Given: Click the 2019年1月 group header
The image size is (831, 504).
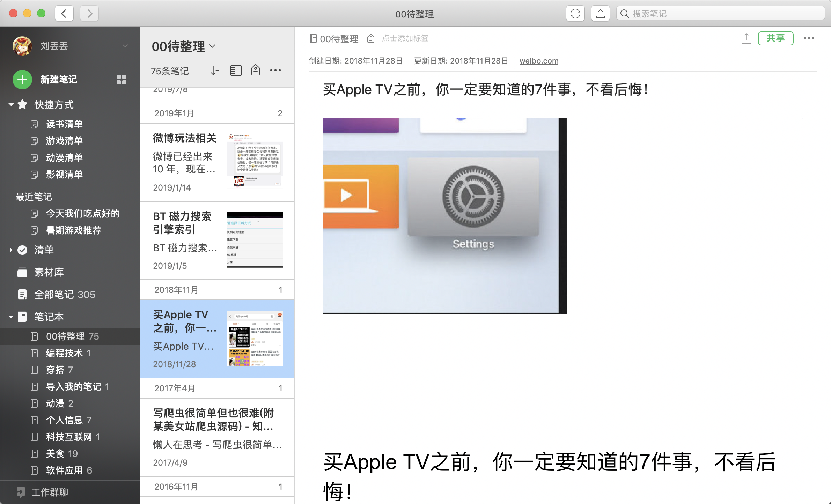Looking at the screenshot, I should tap(217, 113).
